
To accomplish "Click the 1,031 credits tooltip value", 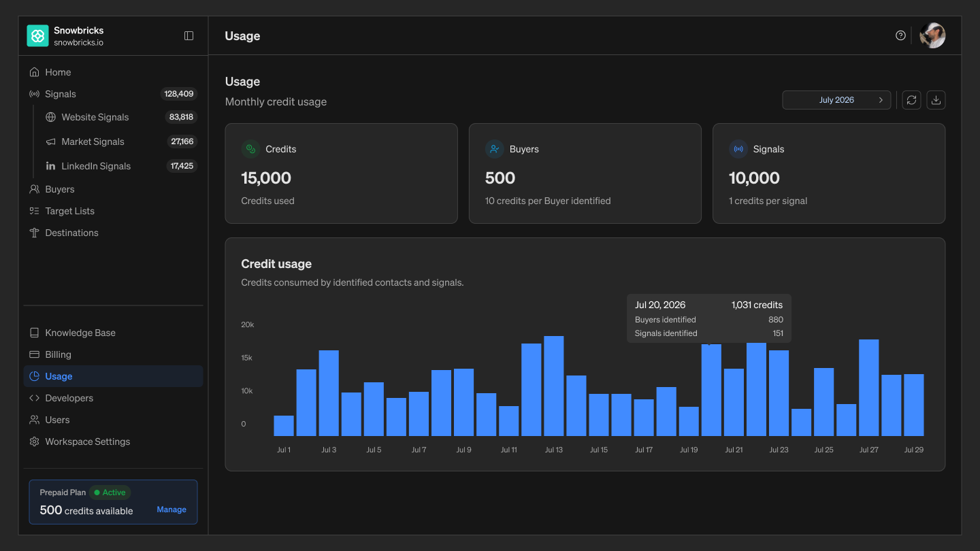I will [757, 305].
